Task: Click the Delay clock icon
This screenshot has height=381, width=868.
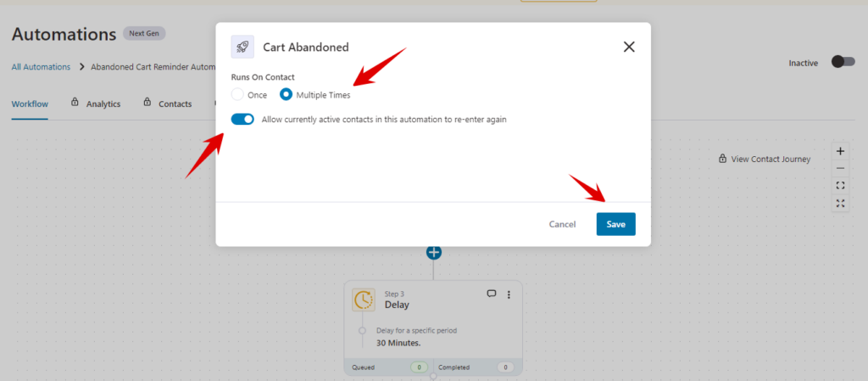Action: coord(363,300)
